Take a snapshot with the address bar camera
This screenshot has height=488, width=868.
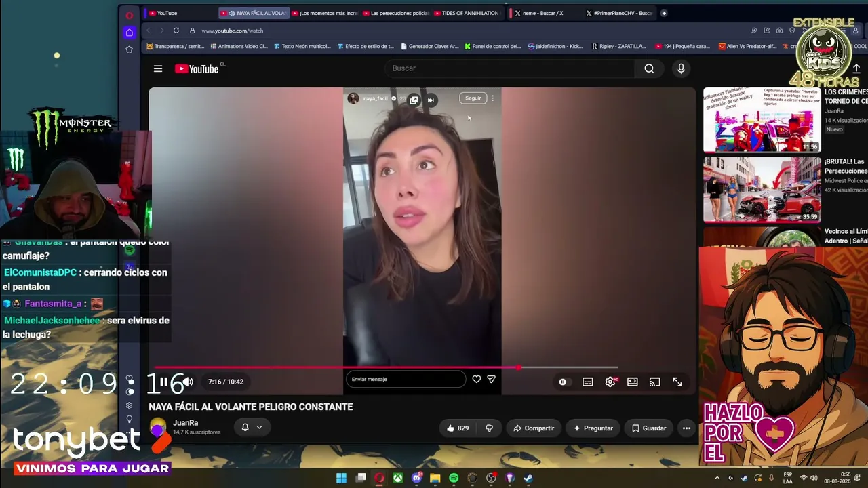pyautogui.click(x=779, y=30)
